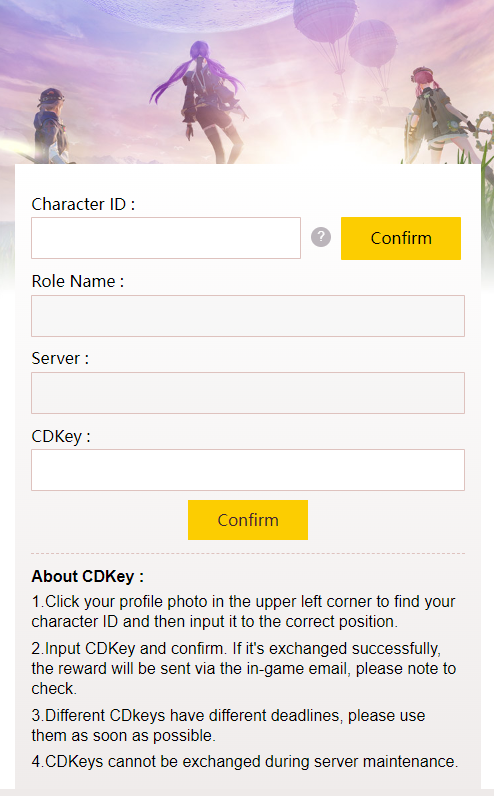The height and width of the screenshot is (796, 494).
Task: Click the 'Server :' label text
Action: click(x=60, y=358)
